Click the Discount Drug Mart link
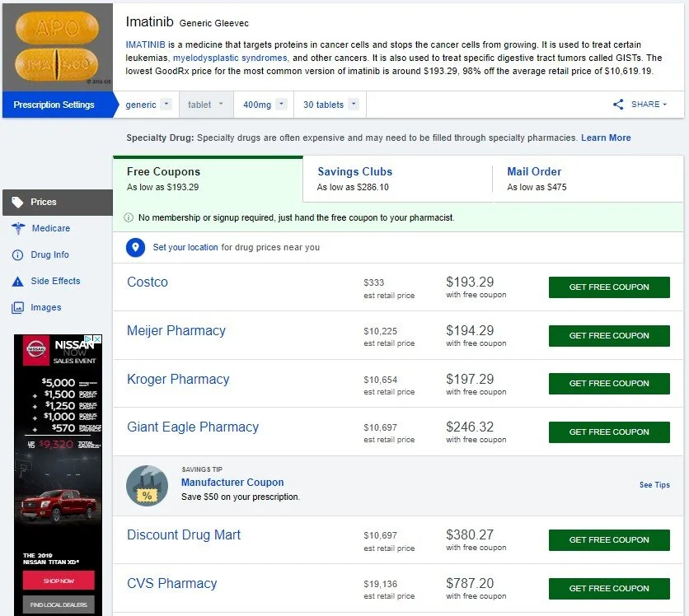This screenshot has width=689, height=616. point(183,534)
